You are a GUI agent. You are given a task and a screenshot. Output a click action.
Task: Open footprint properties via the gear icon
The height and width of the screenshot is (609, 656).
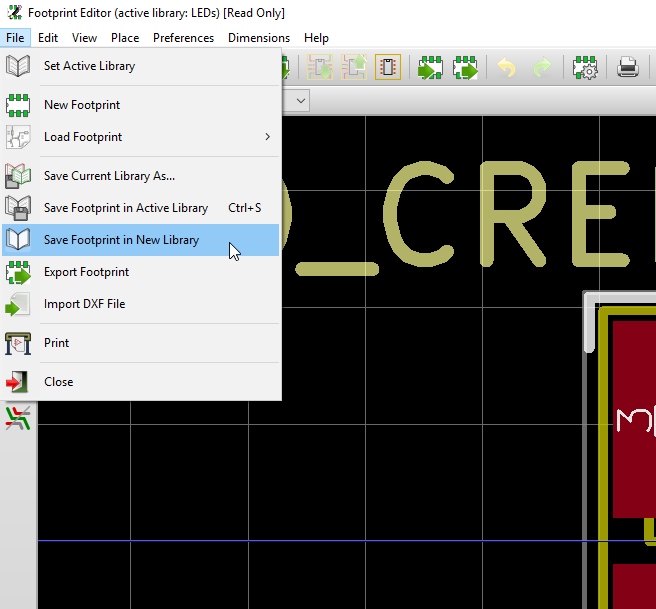point(585,67)
